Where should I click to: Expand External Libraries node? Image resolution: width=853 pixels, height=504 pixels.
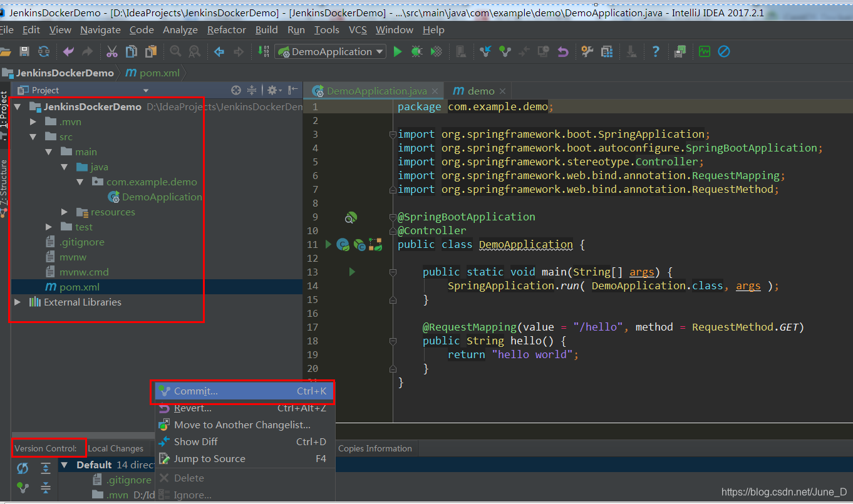(18, 302)
